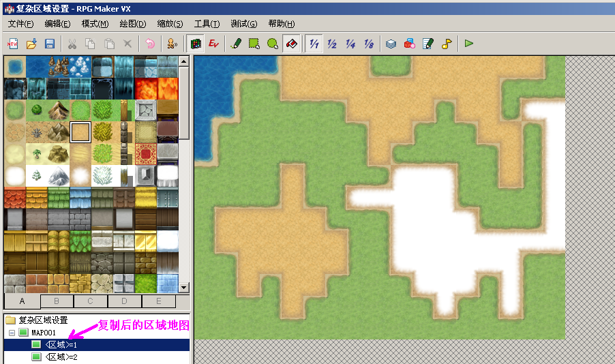Switch to tileset tab D
This screenshot has width=615, height=364.
click(124, 301)
